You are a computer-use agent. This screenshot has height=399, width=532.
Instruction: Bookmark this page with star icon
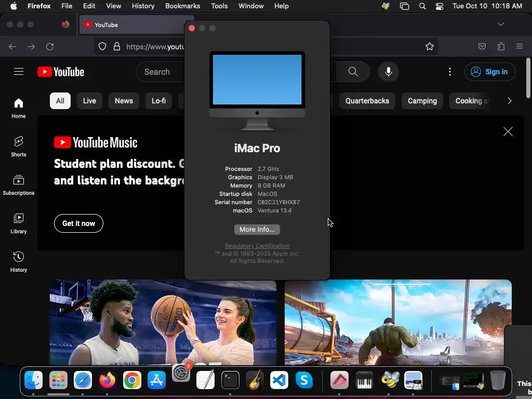(430, 46)
